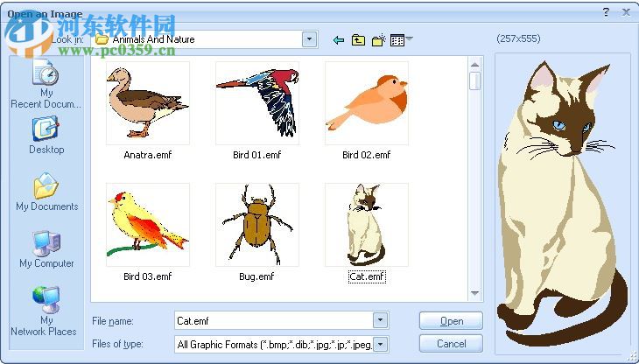Expand the File name dropdown

coord(380,320)
